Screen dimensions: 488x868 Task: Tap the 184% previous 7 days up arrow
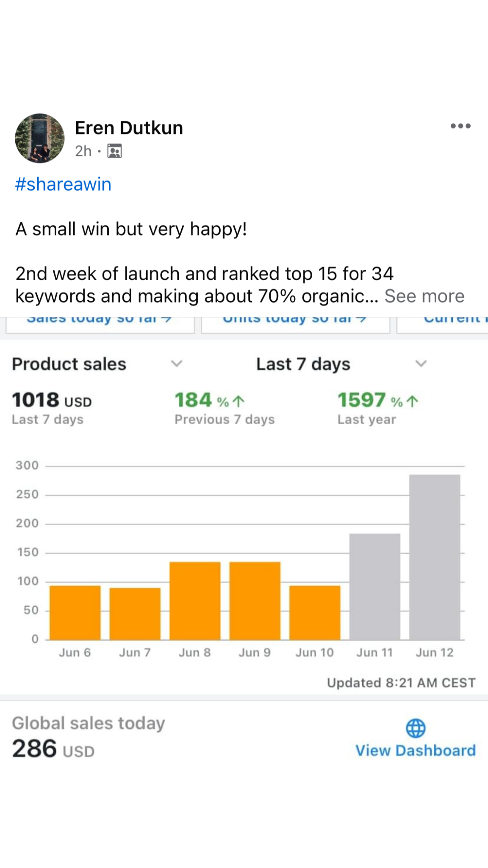coord(239,401)
